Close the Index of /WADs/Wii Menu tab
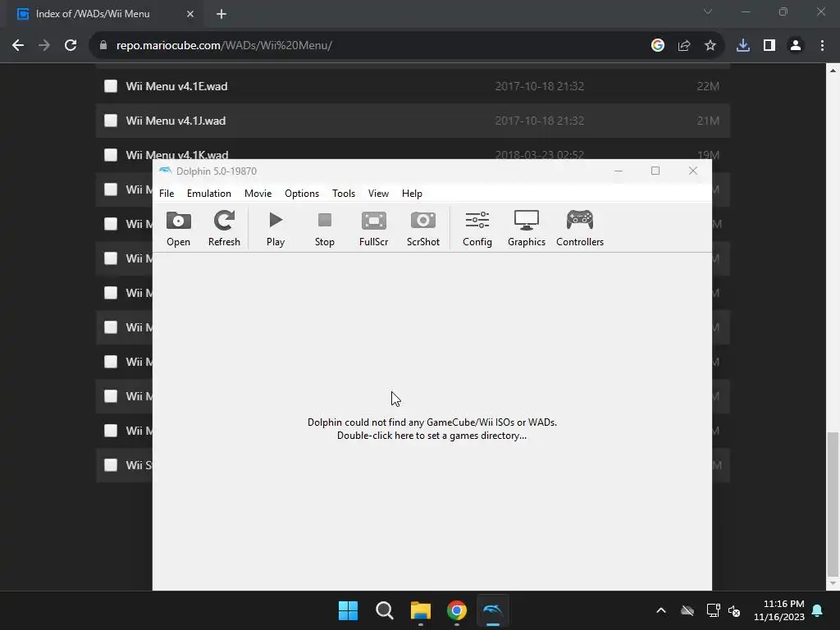This screenshot has width=840, height=630. (190, 14)
